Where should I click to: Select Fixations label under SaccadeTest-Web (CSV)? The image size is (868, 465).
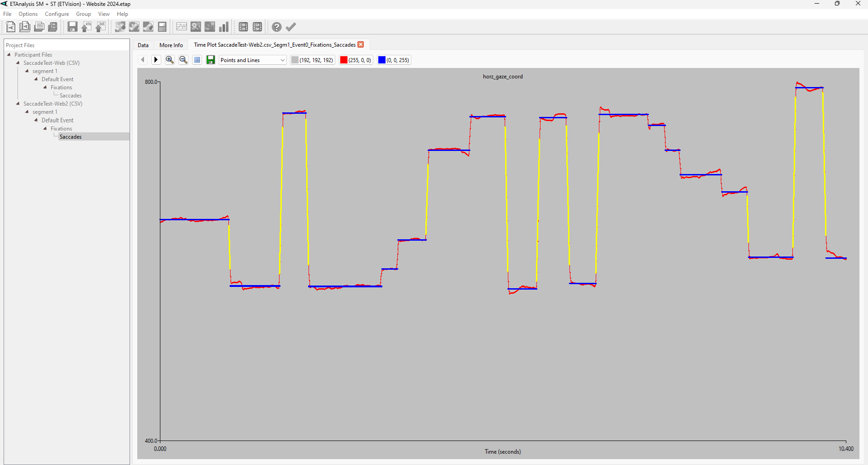tap(61, 87)
